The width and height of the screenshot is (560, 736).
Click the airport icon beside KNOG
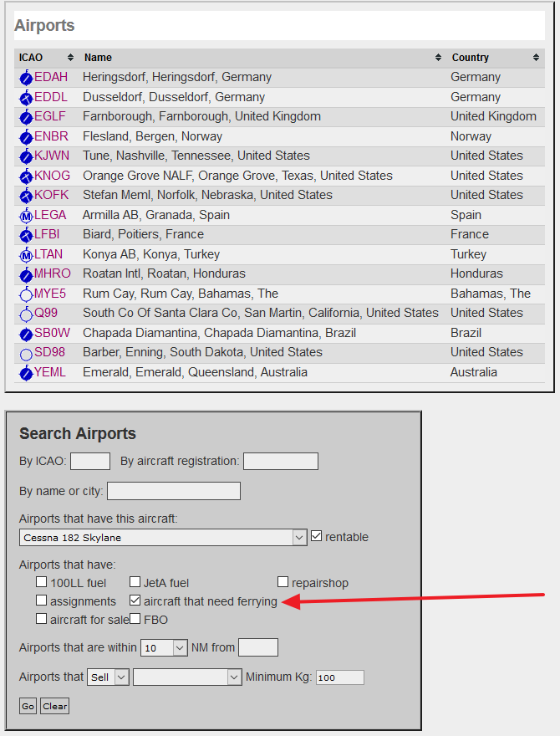[x=26, y=176]
